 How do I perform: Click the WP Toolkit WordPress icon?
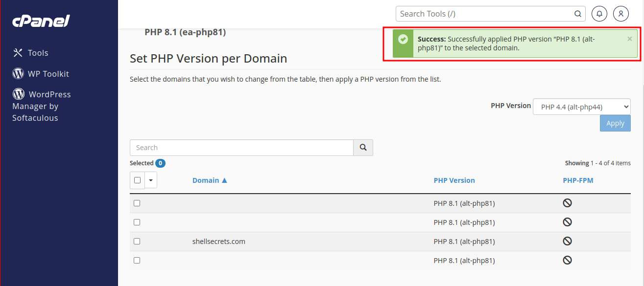tap(18, 74)
